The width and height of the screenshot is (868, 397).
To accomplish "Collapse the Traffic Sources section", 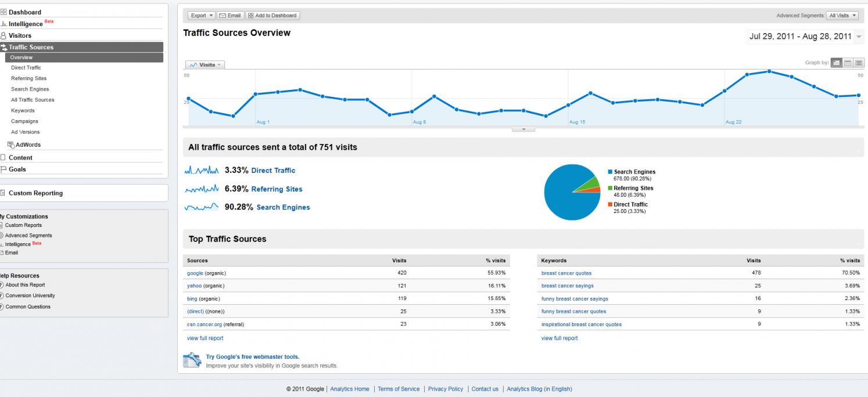I will 31,47.
